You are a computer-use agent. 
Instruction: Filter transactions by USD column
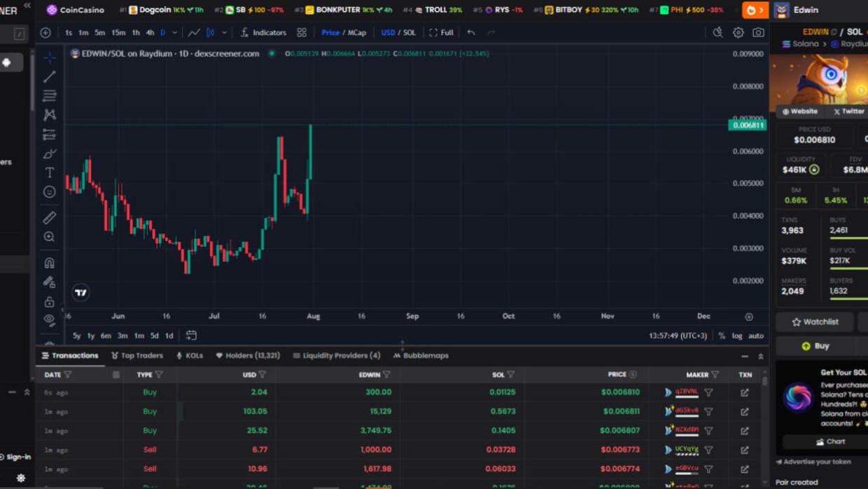coord(262,375)
